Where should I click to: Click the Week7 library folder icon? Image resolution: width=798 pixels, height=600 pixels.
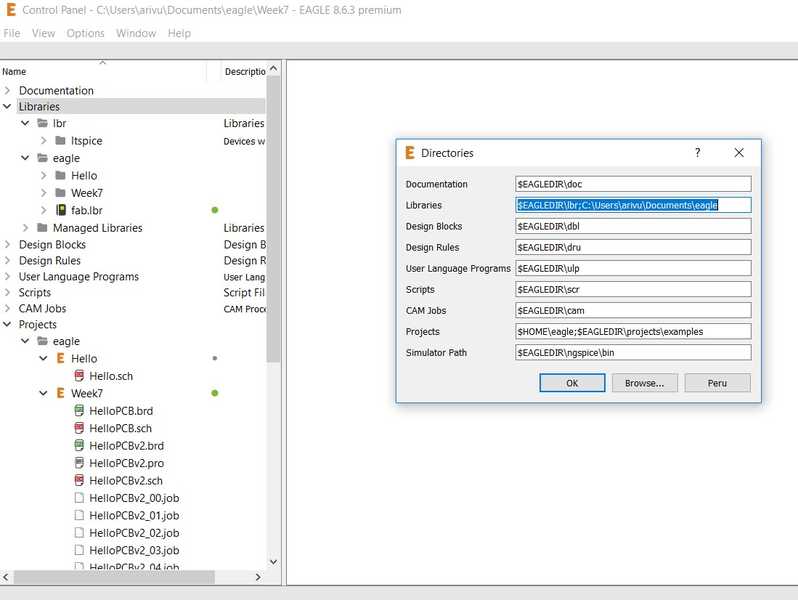click(61, 193)
